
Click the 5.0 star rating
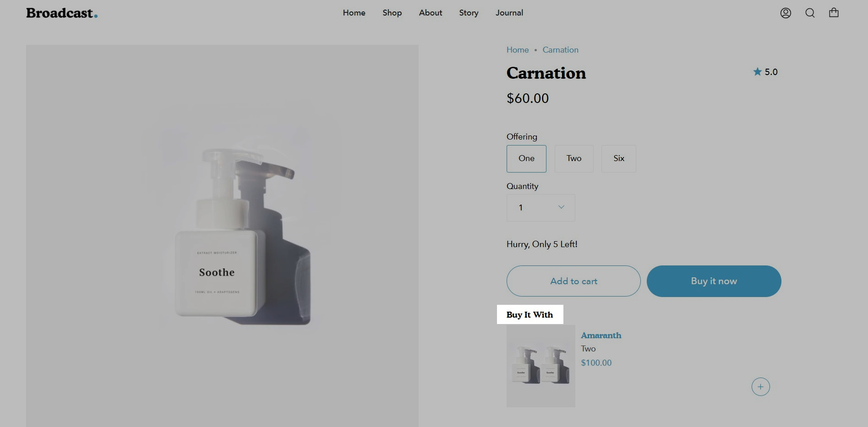765,72
